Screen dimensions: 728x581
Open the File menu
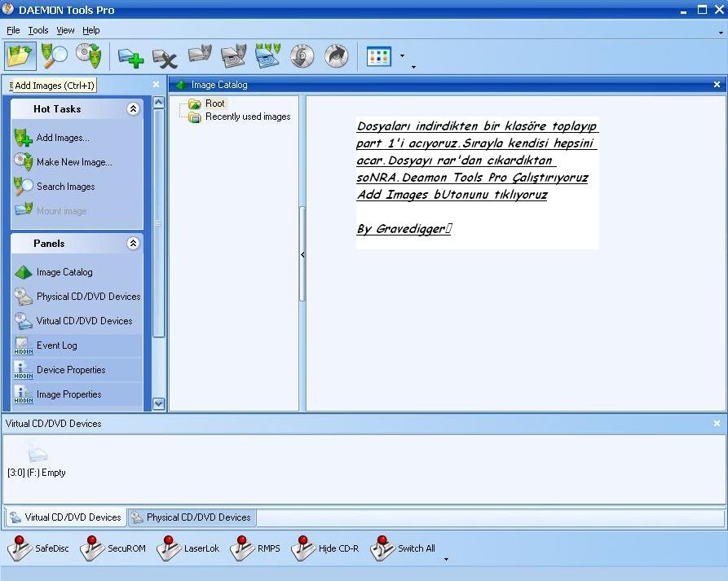[13, 30]
